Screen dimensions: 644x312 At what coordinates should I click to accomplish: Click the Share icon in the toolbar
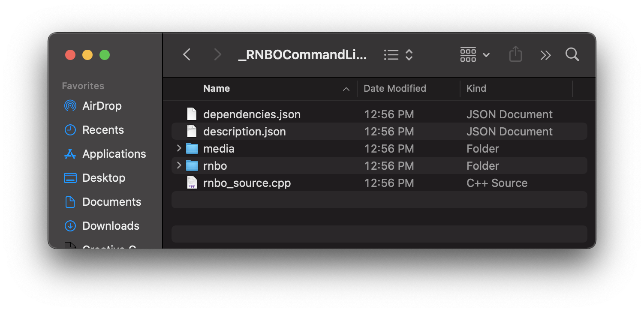(515, 54)
